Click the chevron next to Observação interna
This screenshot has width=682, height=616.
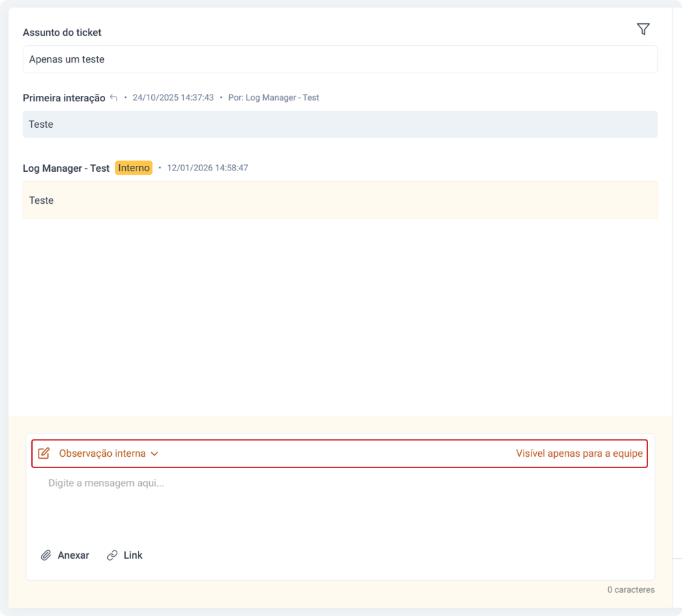[155, 454]
